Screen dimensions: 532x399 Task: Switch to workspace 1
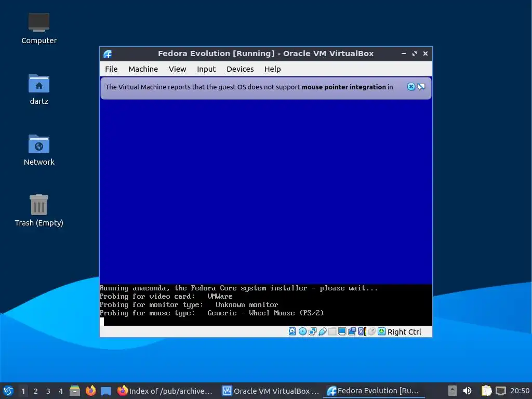(x=23, y=391)
